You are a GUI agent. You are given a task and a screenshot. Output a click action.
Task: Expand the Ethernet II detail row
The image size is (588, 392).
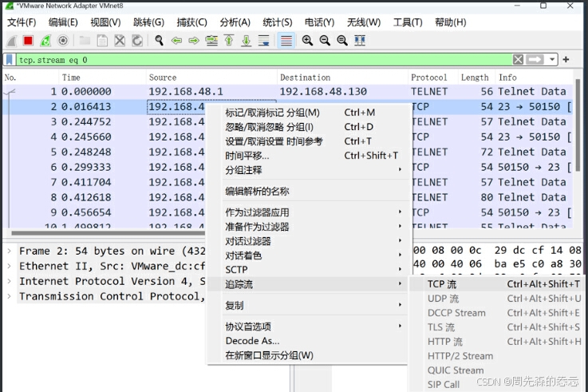pyautogui.click(x=10, y=266)
